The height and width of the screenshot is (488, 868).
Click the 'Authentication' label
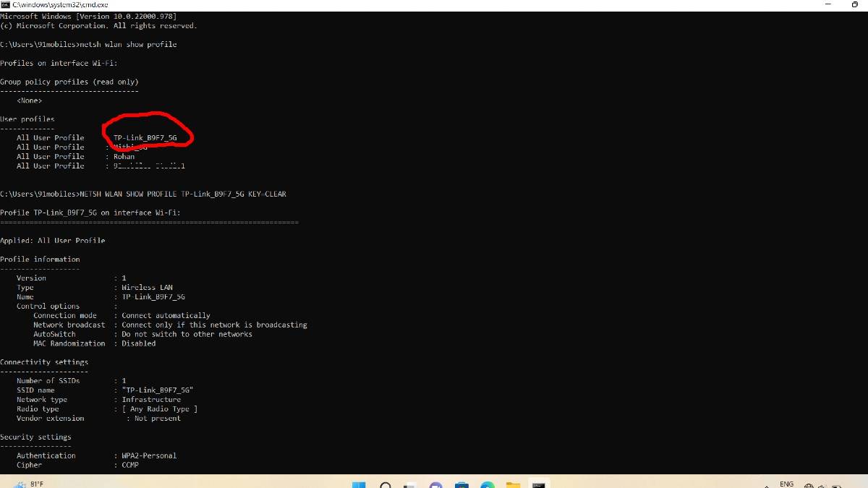pyautogui.click(x=46, y=456)
